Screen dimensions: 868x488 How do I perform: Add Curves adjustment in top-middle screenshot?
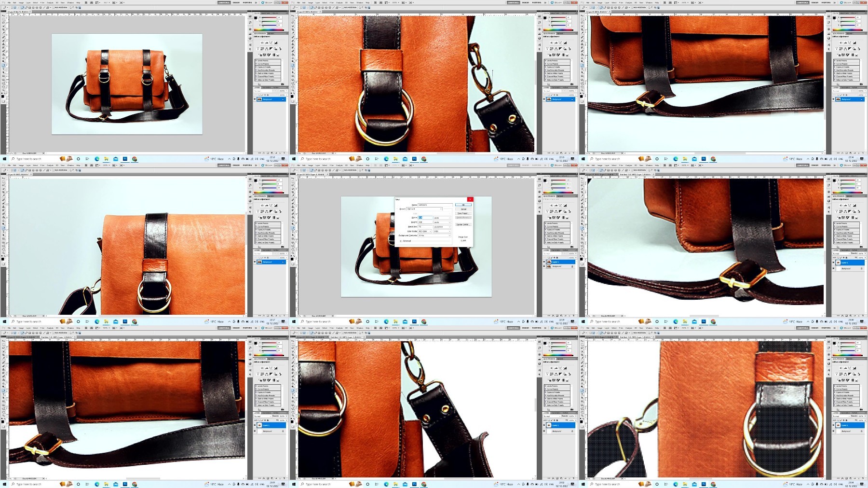tap(560, 43)
